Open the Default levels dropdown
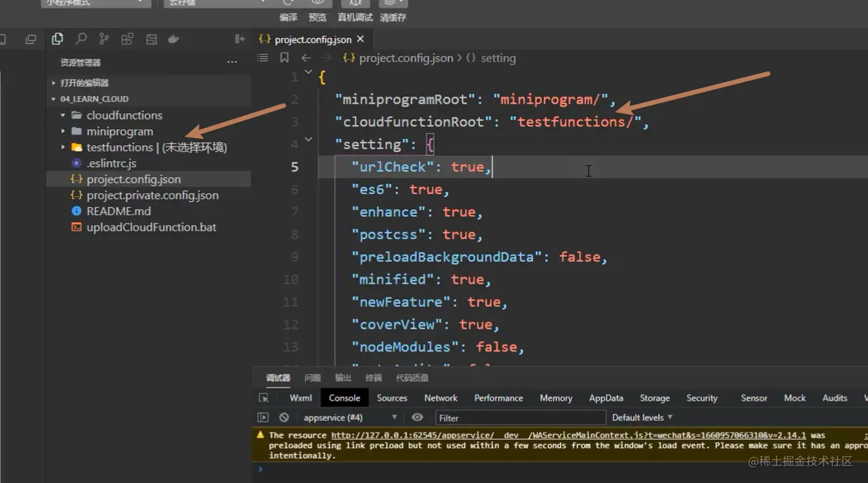The height and width of the screenshot is (483, 868). (x=642, y=417)
